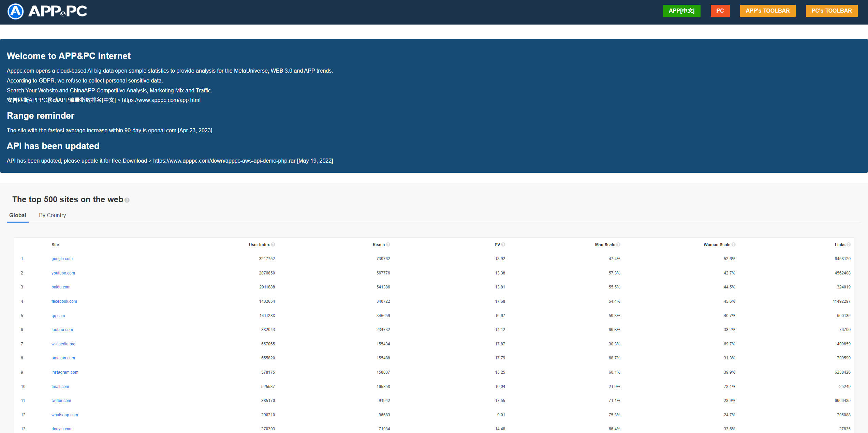Click the User Index column header
This screenshot has height=433, width=868.
[x=259, y=245]
